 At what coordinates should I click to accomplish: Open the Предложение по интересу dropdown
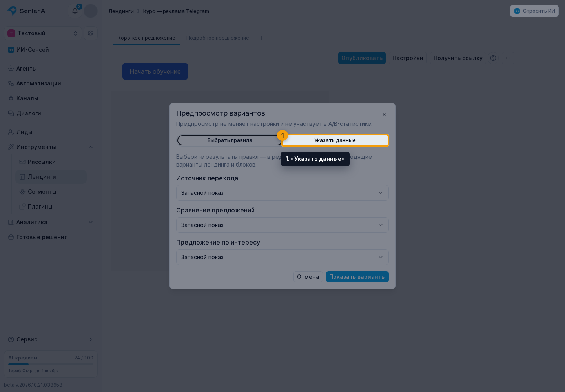point(282,257)
